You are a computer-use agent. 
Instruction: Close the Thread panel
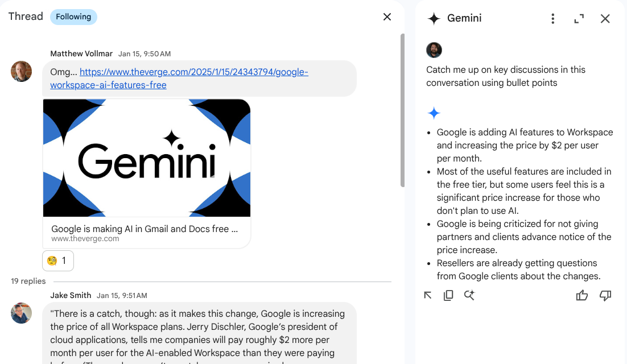point(387,17)
